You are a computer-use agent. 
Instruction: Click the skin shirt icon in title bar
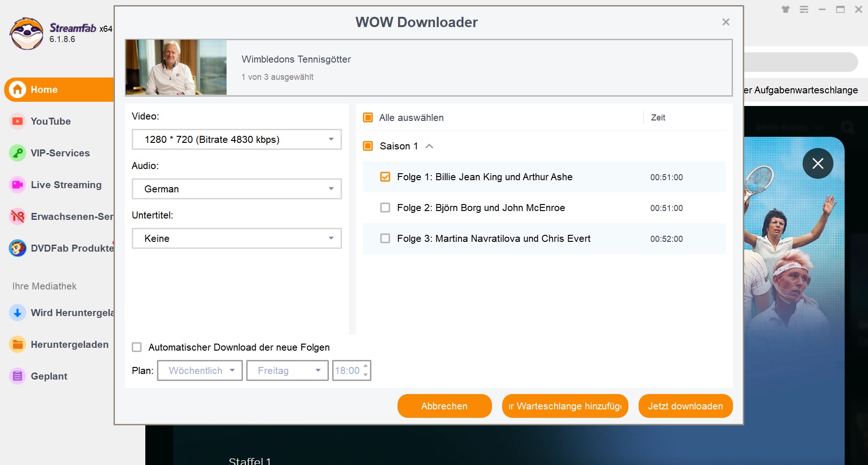coord(786,9)
